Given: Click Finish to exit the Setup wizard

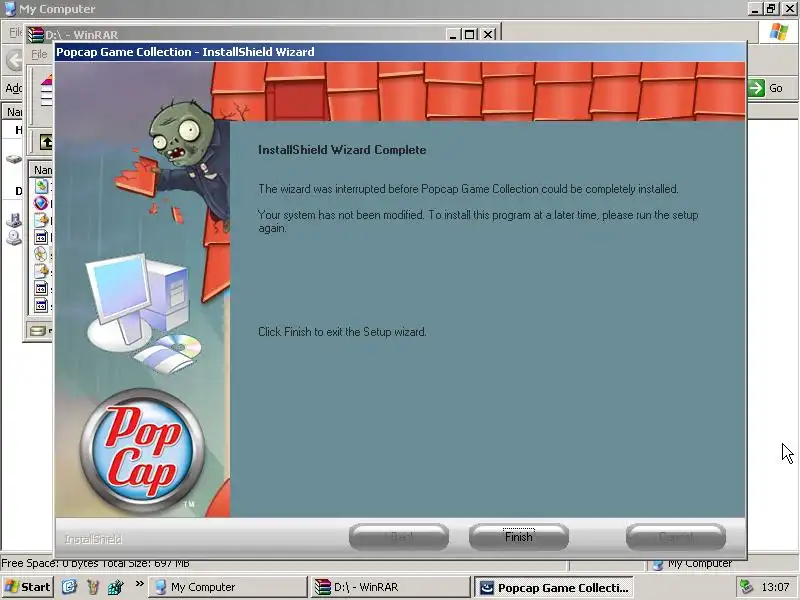Looking at the screenshot, I should (x=518, y=537).
